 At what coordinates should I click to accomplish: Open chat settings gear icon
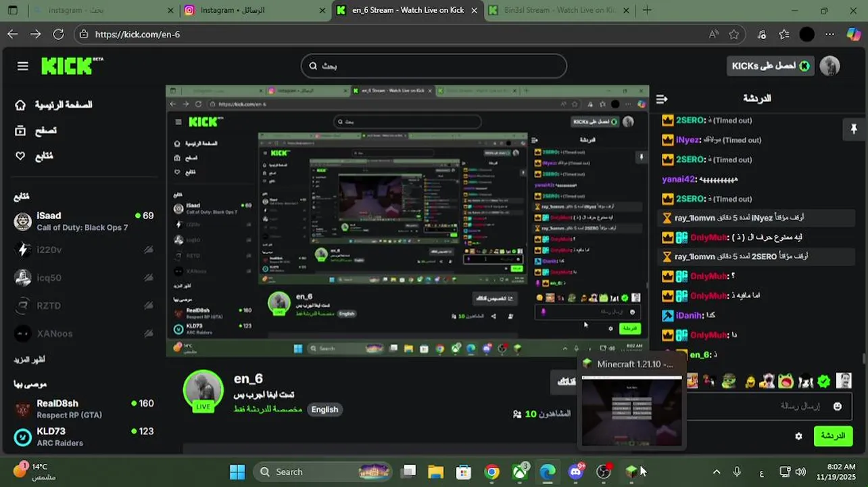click(x=798, y=436)
